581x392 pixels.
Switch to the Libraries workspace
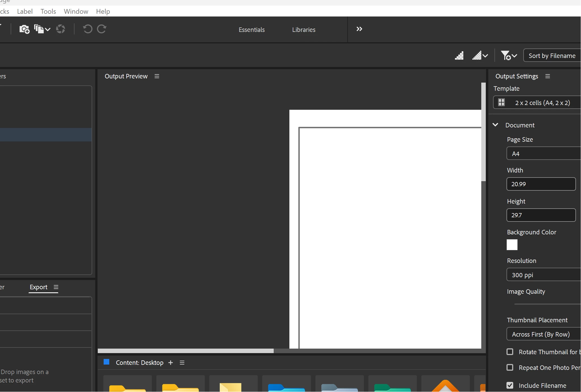pyautogui.click(x=304, y=30)
